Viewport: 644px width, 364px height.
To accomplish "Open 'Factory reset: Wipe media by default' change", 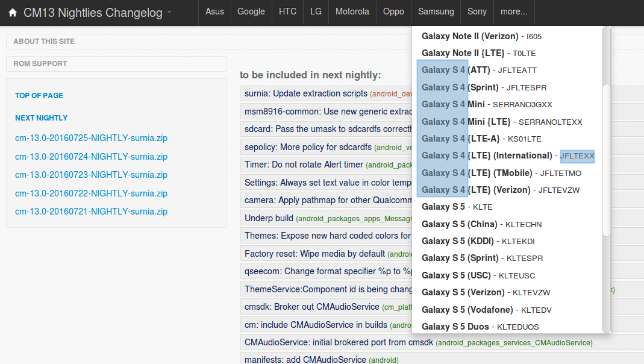I will [314, 254].
